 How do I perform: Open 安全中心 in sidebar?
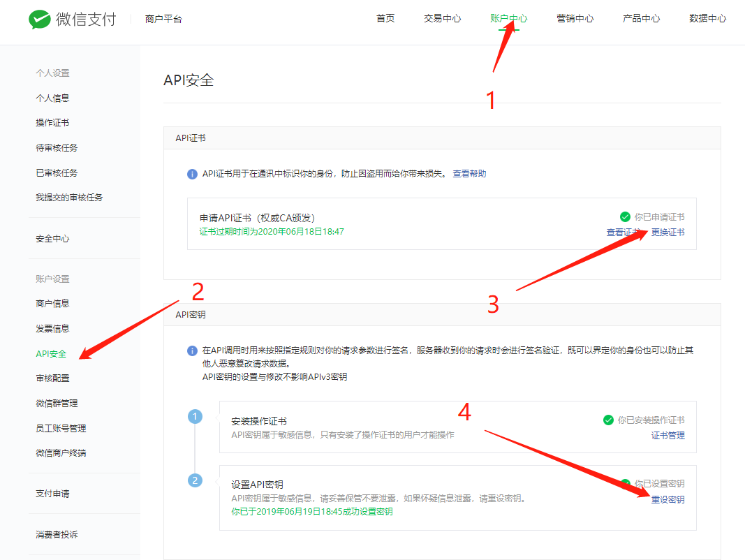(x=53, y=239)
